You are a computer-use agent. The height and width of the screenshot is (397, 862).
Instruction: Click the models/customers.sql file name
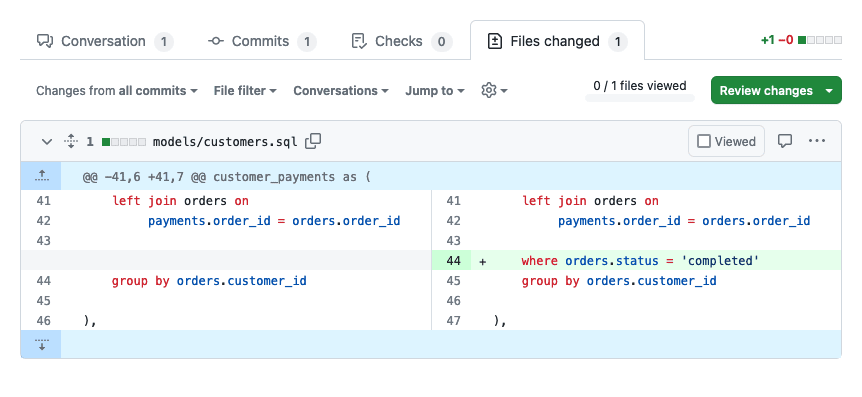(x=225, y=142)
